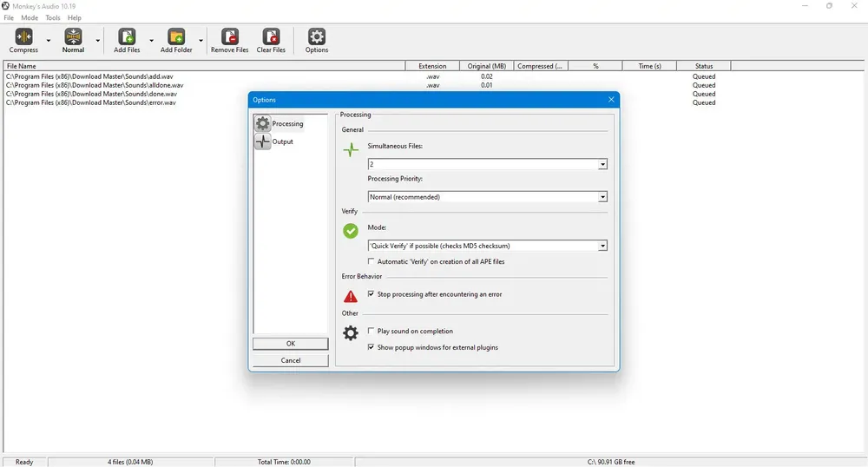Select the Processing gear icon in Options sidebar
The image size is (868, 467).
262,123
